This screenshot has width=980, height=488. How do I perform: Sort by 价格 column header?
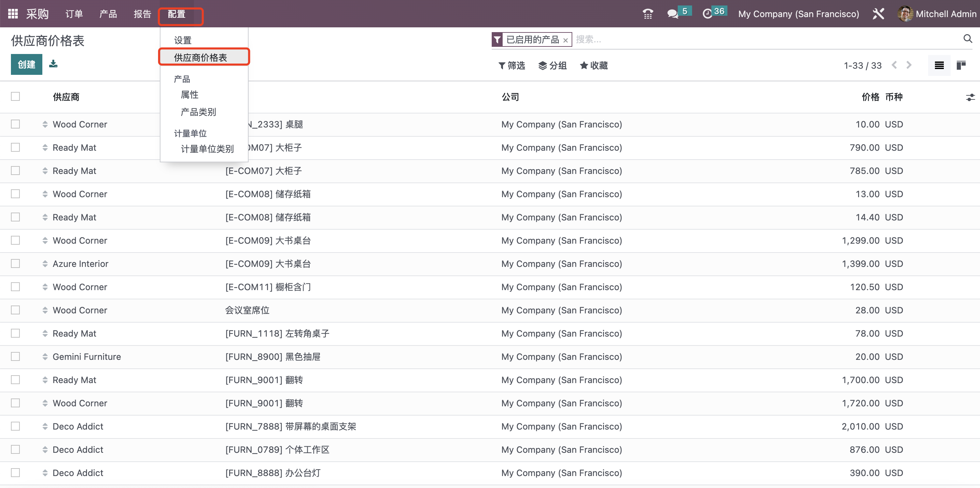[x=870, y=97]
